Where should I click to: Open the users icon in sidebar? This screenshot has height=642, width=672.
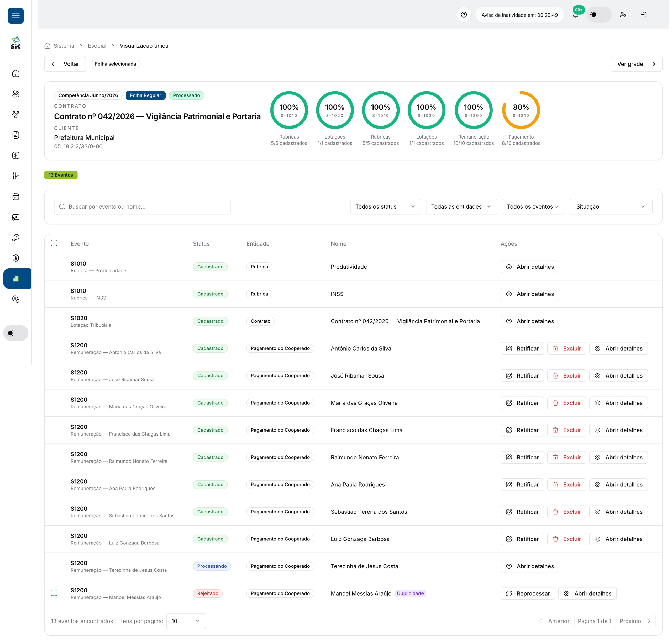[x=16, y=94]
